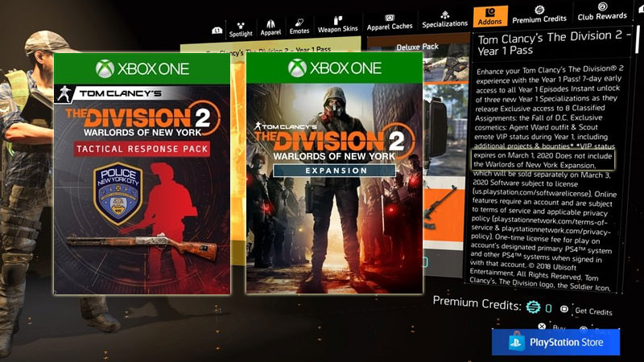
Task: Click the Xbox logo on Tactical Response Pack
Action: coord(105,68)
